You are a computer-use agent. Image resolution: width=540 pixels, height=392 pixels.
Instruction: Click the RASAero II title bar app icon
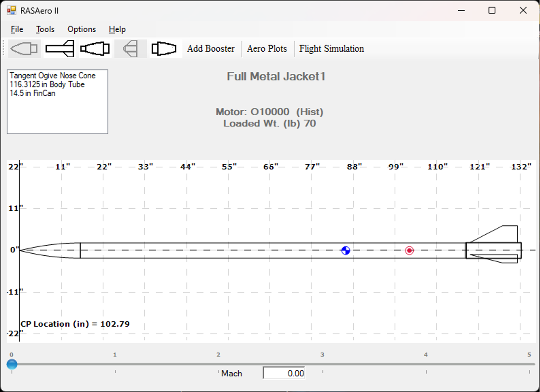click(11, 11)
